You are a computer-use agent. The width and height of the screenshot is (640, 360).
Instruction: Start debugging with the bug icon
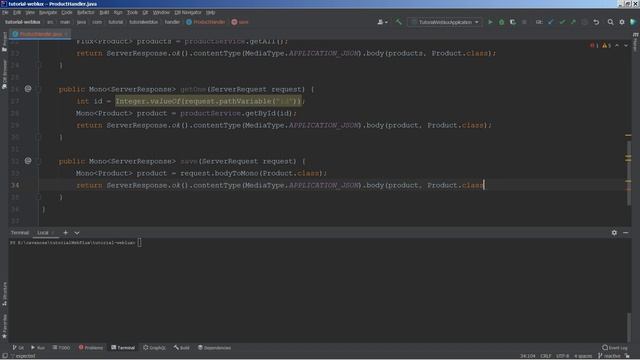coord(502,22)
